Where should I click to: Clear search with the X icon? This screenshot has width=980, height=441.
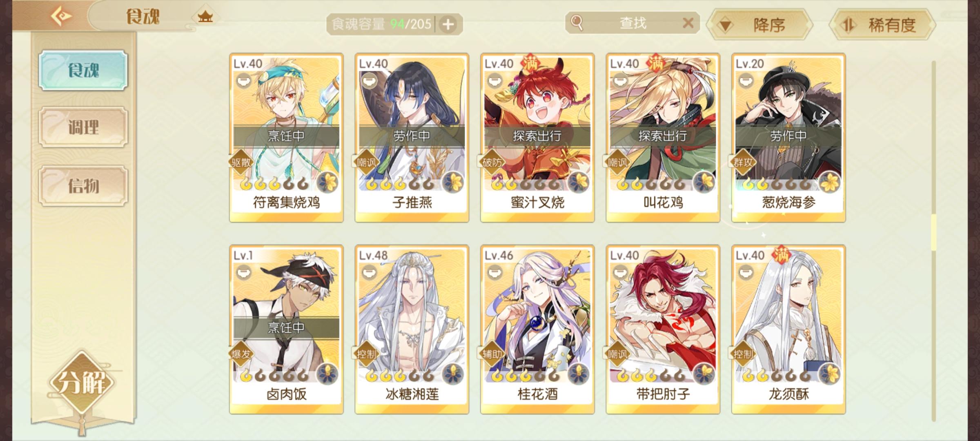[688, 23]
